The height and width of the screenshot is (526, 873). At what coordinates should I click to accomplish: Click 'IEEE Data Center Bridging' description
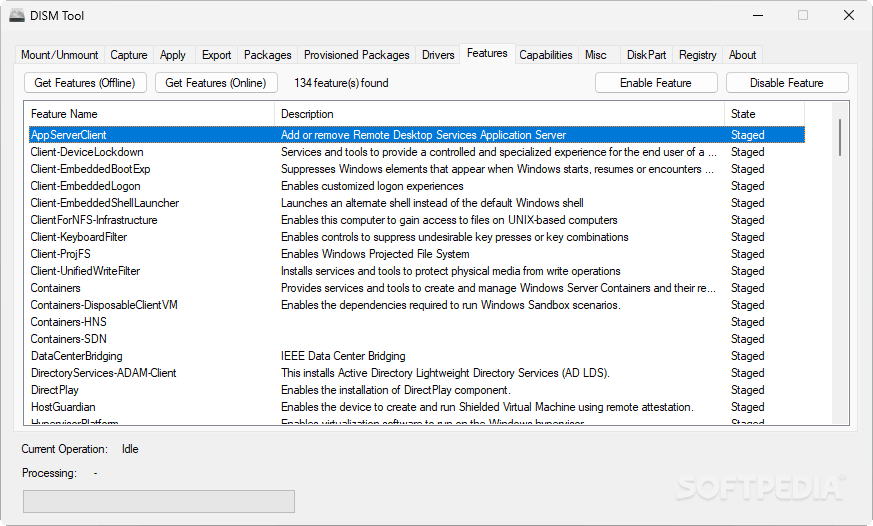[x=343, y=356]
